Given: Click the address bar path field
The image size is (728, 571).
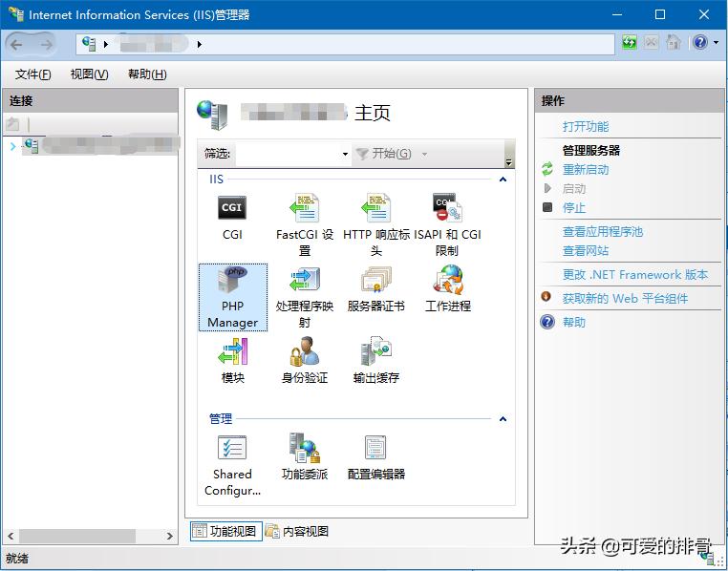Looking at the screenshot, I should (x=346, y=45).
